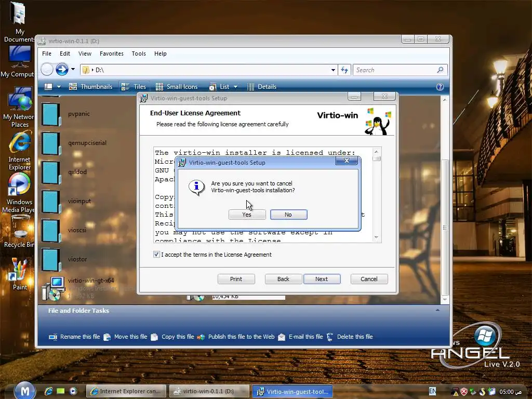Switch to Details view
532x399 pixels.
click(262, 87)
